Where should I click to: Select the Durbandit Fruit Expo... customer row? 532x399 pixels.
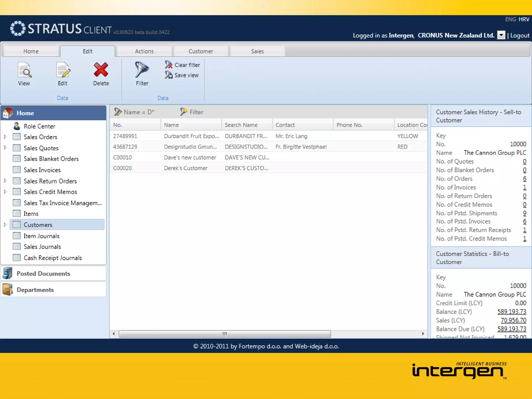coord(269,136)
